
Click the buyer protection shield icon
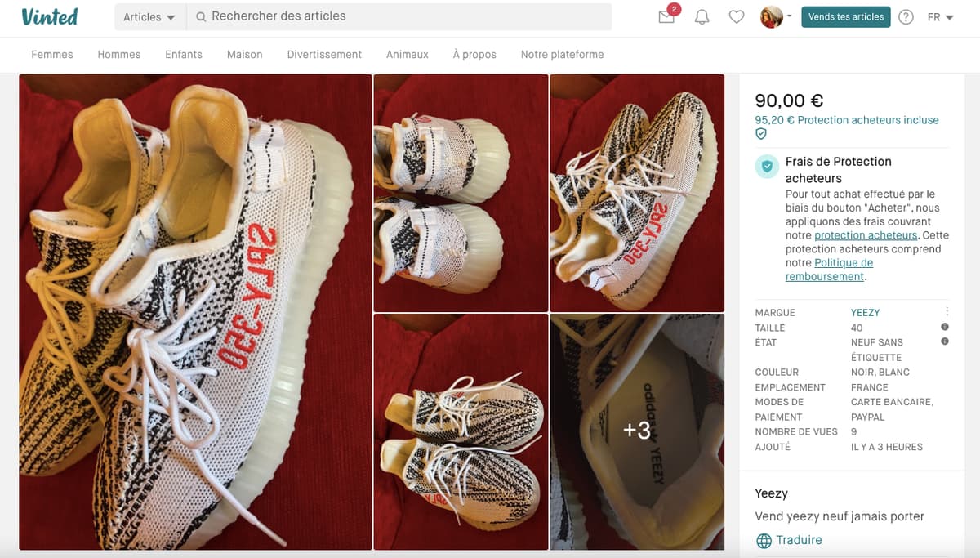click(x=767, y=167)
